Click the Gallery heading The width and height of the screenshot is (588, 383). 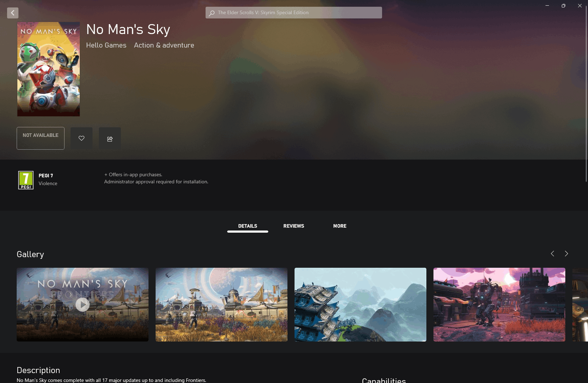[30, 254]
